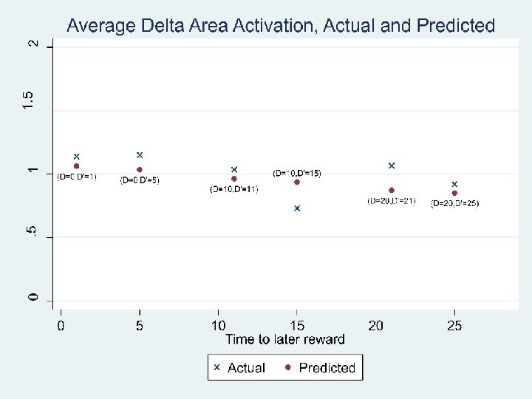
Task: Click the Predicted dot at time 15
Action: [x=297, y=182]
